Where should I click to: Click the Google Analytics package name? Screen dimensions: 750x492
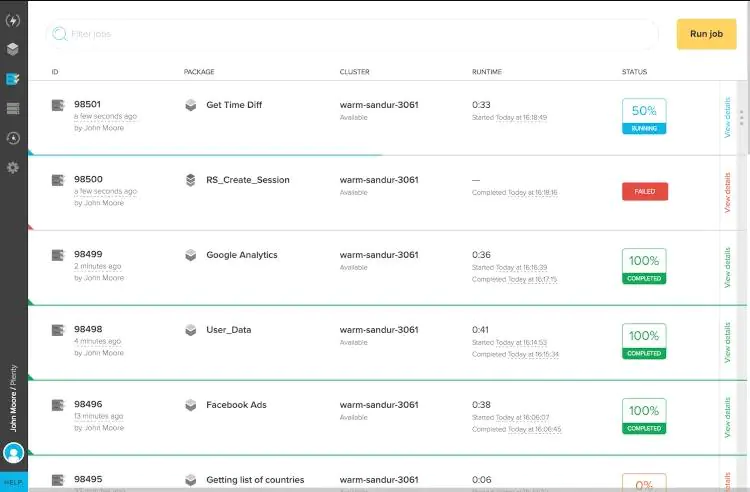pyautogui.click(x=242, y=255)
